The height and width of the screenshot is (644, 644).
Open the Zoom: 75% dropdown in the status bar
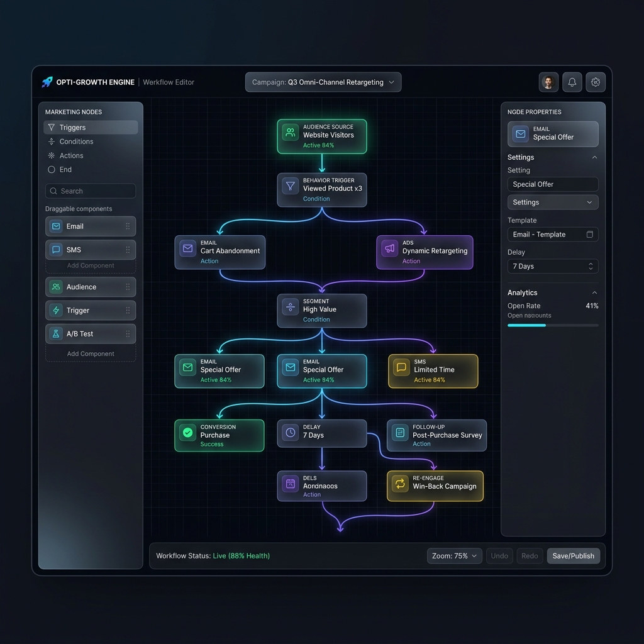coord(454,555)
